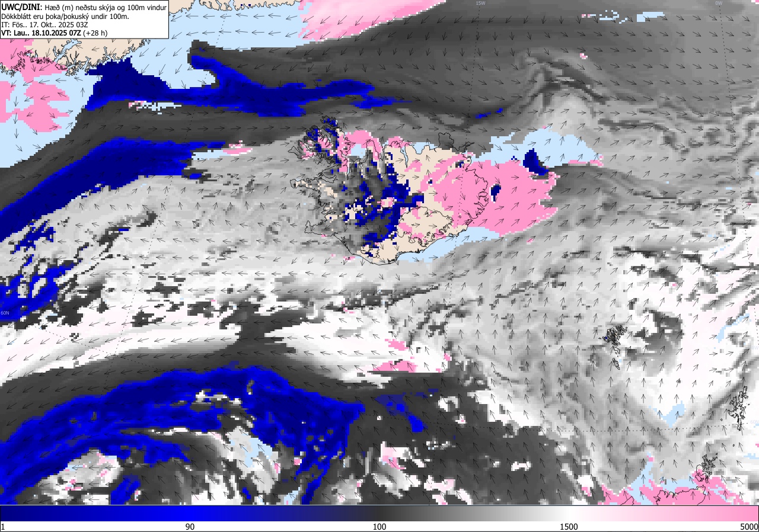759x532 pixels.
Task: Click the '15W' longitude label
Action: pyautogui.click(x=480, y=3)
